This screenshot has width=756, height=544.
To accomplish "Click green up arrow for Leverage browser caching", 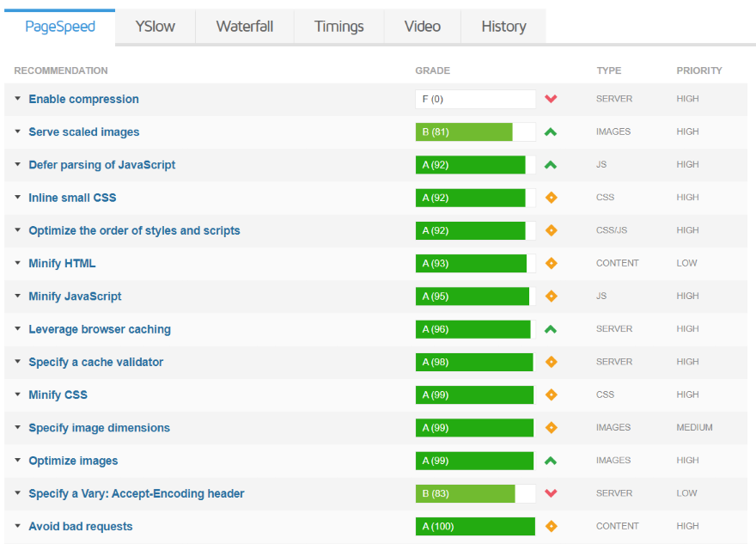I will click(551, 329).
